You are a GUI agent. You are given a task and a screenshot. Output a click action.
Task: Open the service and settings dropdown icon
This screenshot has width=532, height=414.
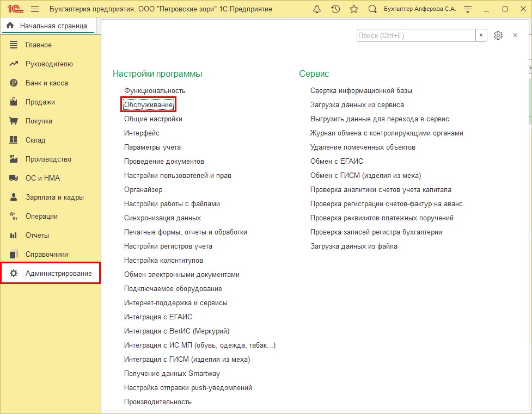coord(468,9)
